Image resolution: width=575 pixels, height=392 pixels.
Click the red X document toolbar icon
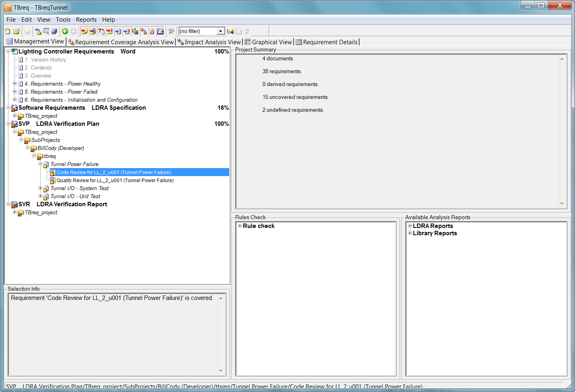152,31
